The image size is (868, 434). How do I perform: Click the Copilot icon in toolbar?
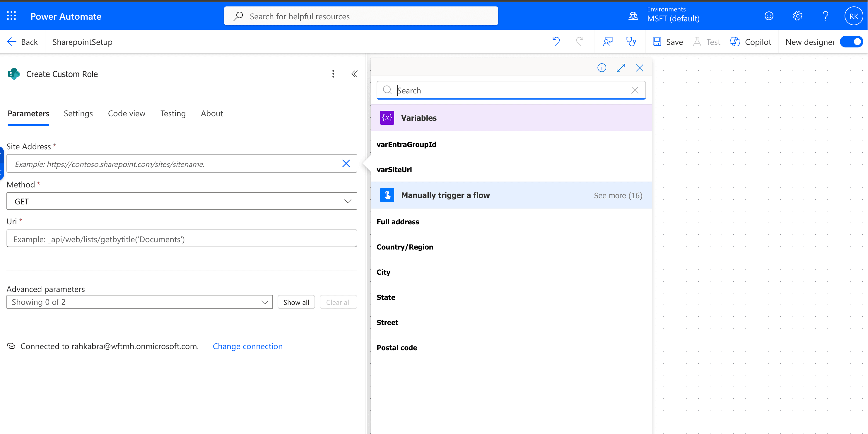(734, 42)
